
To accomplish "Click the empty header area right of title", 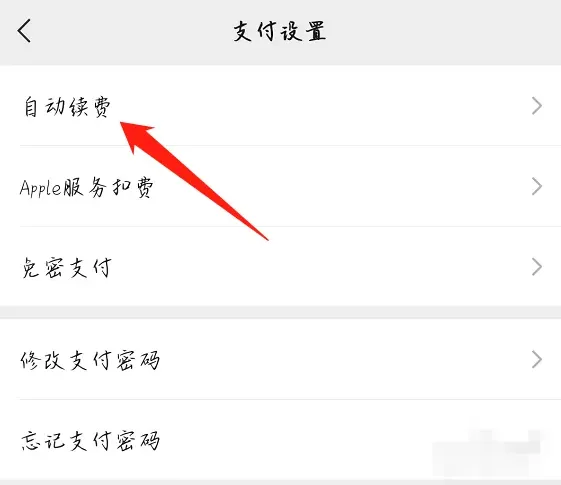I will tap(444, 31).
